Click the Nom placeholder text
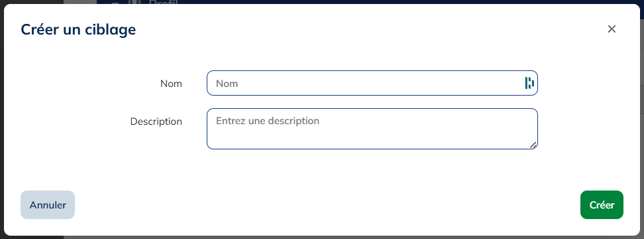 [227, 84]
